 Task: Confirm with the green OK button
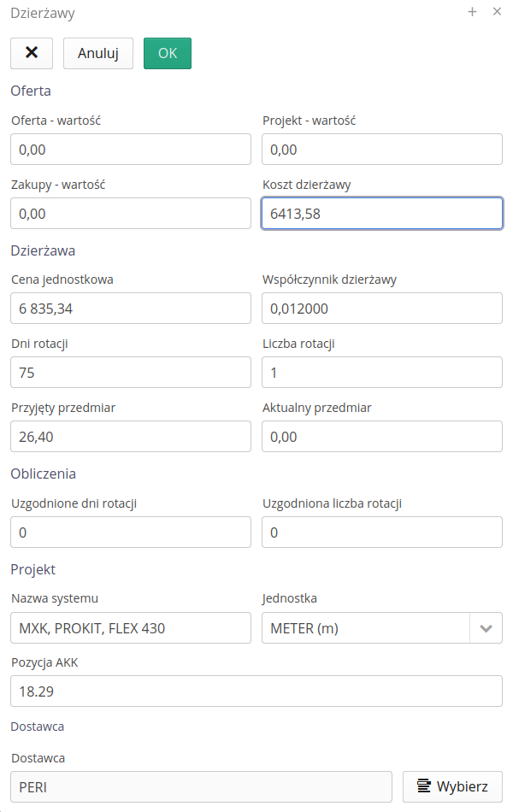(x=168, y=53)
